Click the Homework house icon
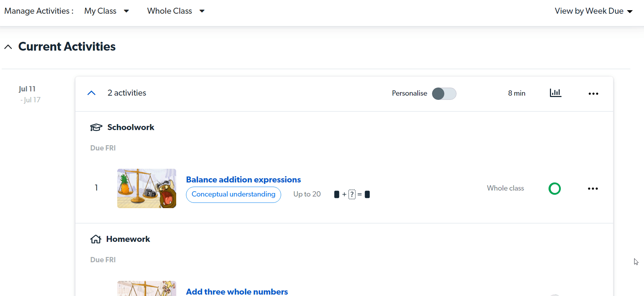Screen dimensions: 644x296 pos(96,239)
